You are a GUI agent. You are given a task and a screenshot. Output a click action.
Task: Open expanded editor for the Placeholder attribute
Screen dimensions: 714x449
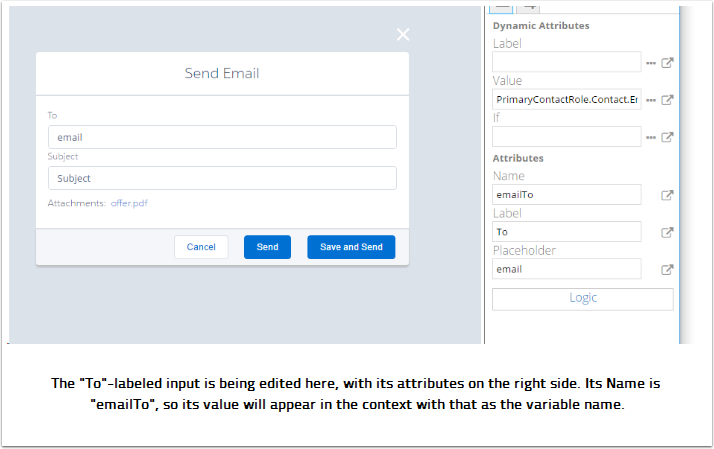point(668,269)
